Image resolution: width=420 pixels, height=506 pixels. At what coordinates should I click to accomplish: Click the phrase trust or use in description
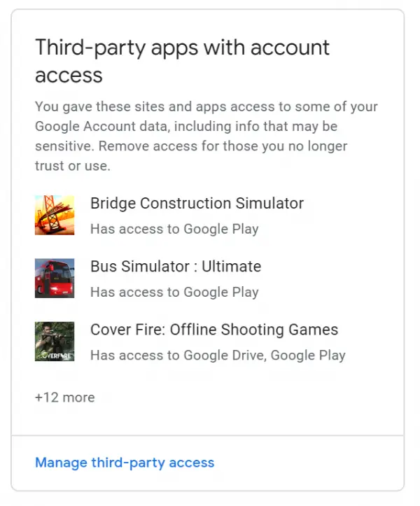point(73,166)
